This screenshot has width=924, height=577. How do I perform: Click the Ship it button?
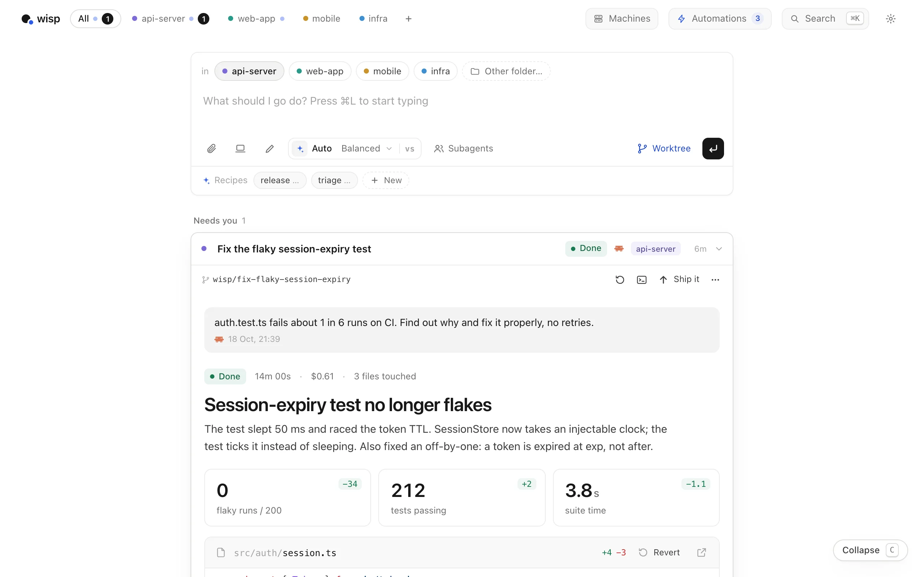coord(679,279)
